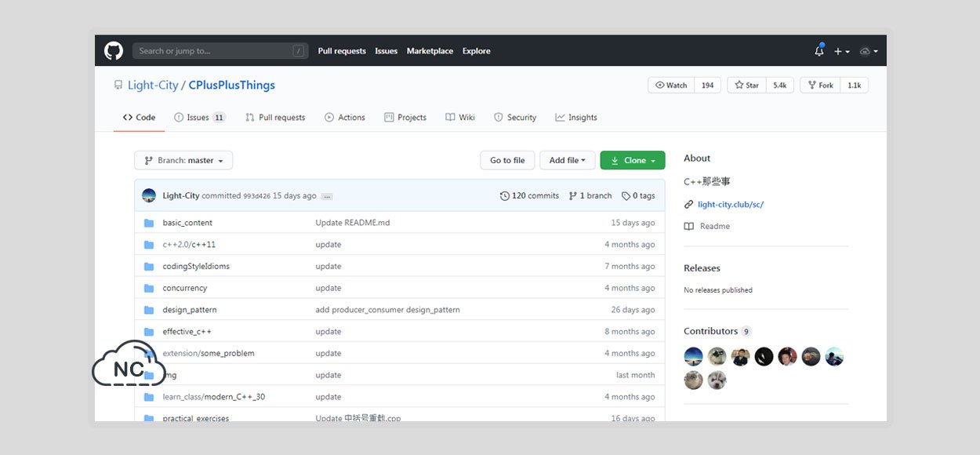This screenshot has width=980, height=455.
Task: Open the effective_c++ folder
Action: pyautogui.click(x=187, y=332)
